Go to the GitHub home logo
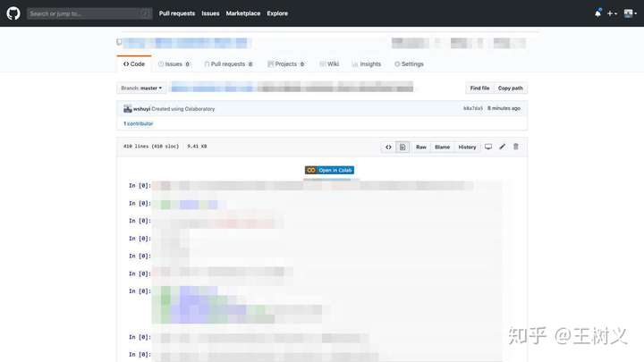The image size is (644, 362). click(13, 13)
